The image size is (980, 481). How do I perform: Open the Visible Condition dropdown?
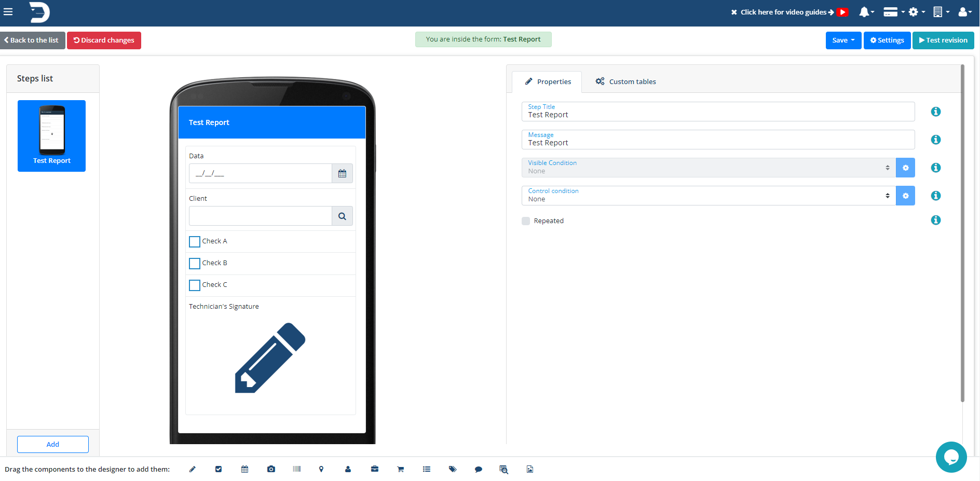pyautogui.click(x=709, y=168)
